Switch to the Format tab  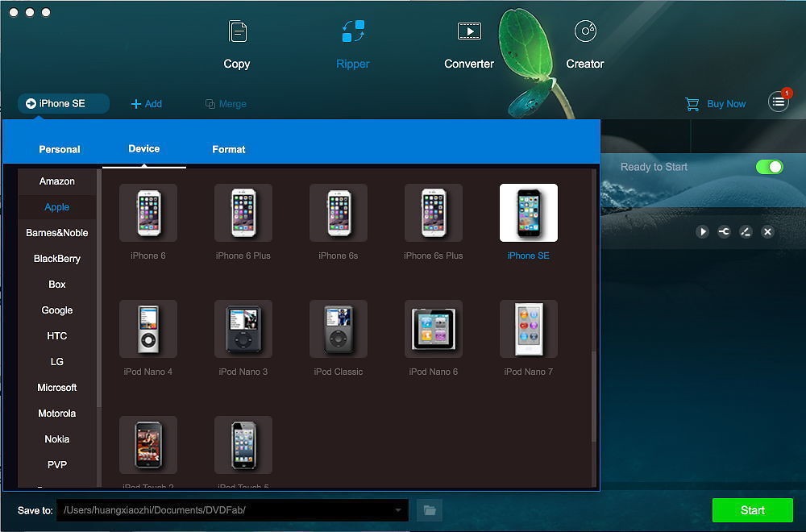tap(229, 150)
